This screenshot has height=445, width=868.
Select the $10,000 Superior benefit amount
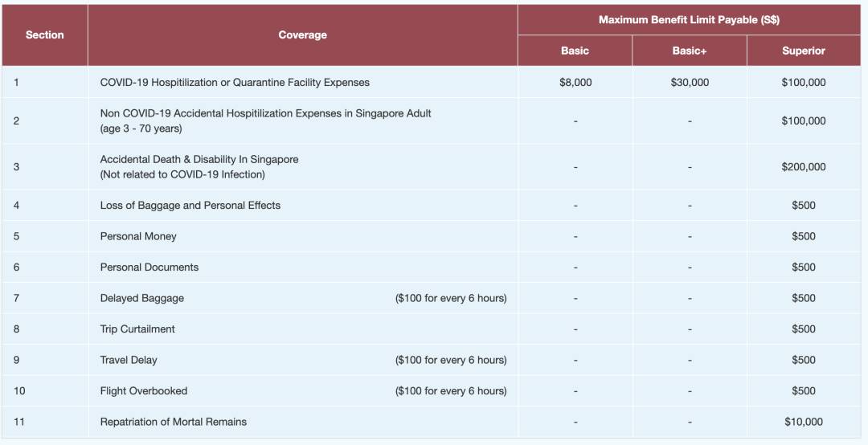[x=803, y=422]
